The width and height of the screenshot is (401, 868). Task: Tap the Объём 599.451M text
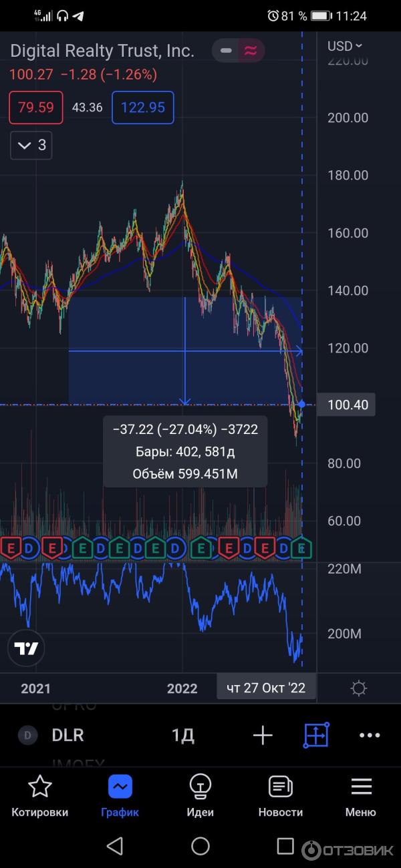tap(185, 475)
